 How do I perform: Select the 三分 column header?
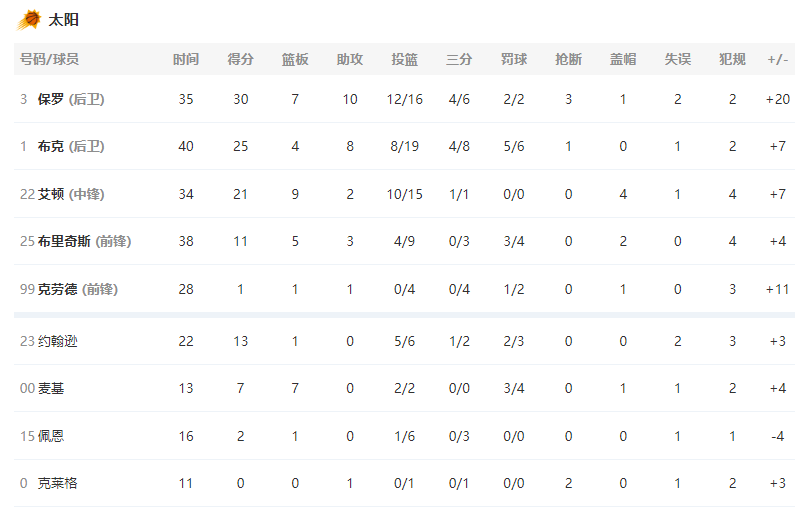coord(459,59)
